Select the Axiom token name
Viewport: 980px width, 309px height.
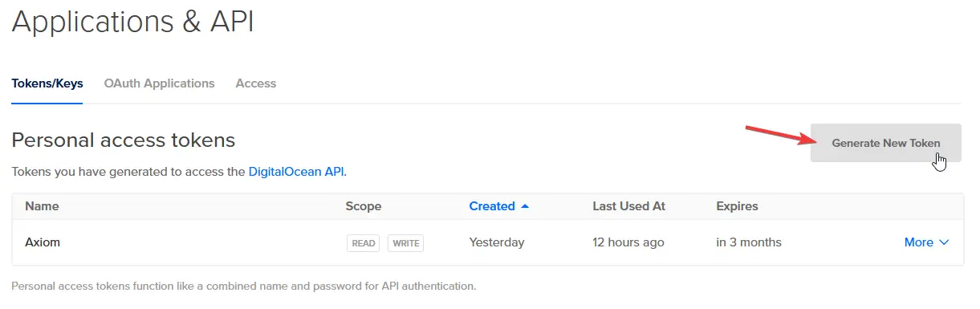coord(43,242)
